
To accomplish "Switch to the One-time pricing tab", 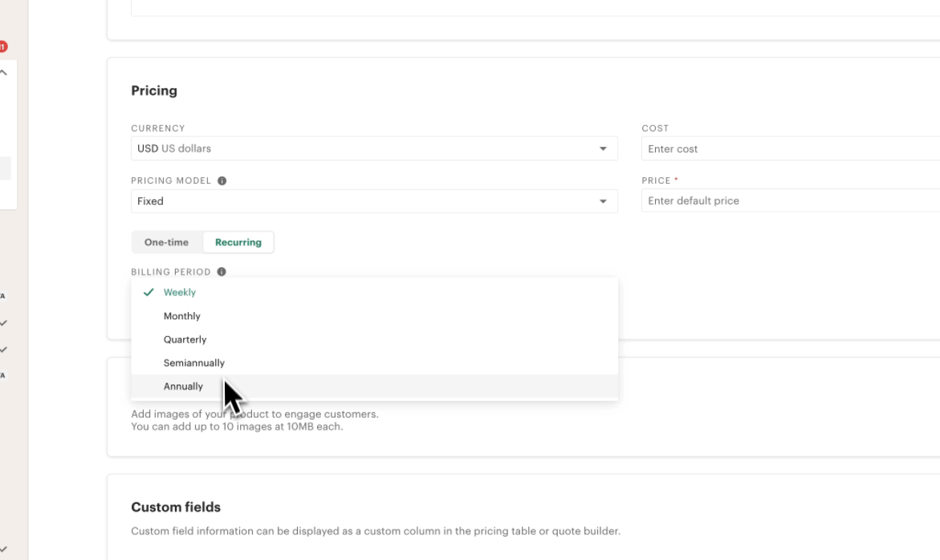I will [x=166, y=241].
